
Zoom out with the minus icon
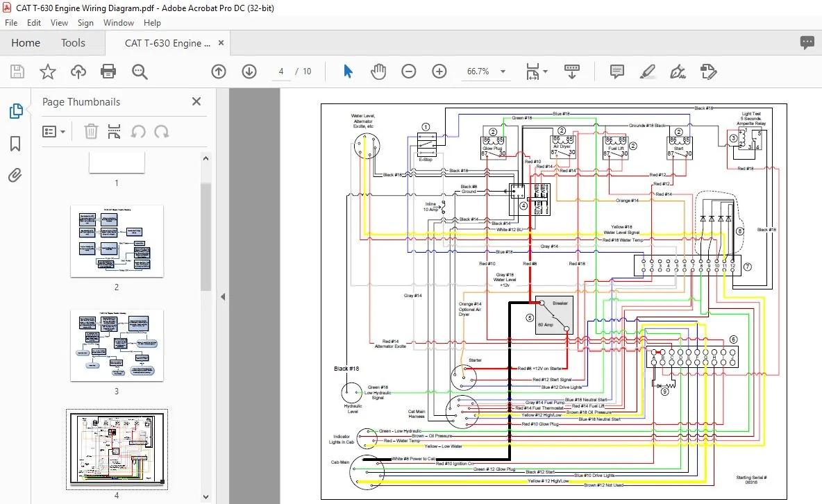pos(408,72)
